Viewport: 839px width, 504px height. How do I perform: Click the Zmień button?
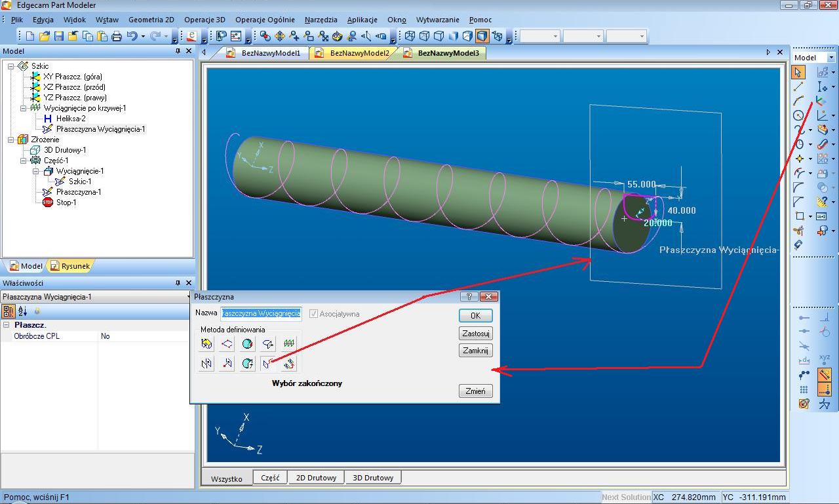click(x=475, y=391)
